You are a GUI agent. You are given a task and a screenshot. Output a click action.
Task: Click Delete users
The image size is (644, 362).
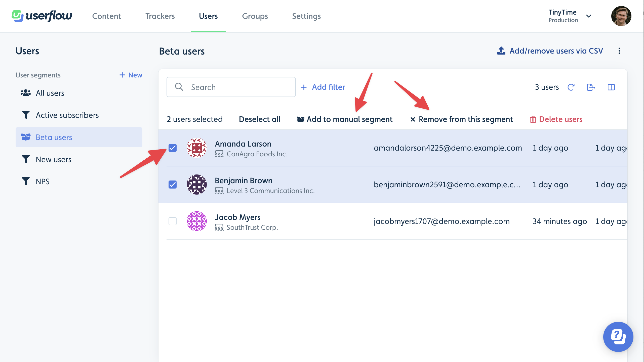[x=556, y=119]
